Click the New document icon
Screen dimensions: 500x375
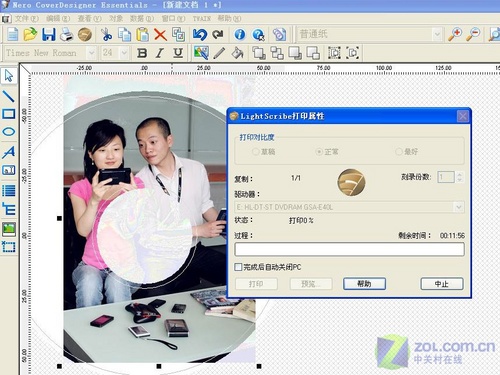coord(13,34)
